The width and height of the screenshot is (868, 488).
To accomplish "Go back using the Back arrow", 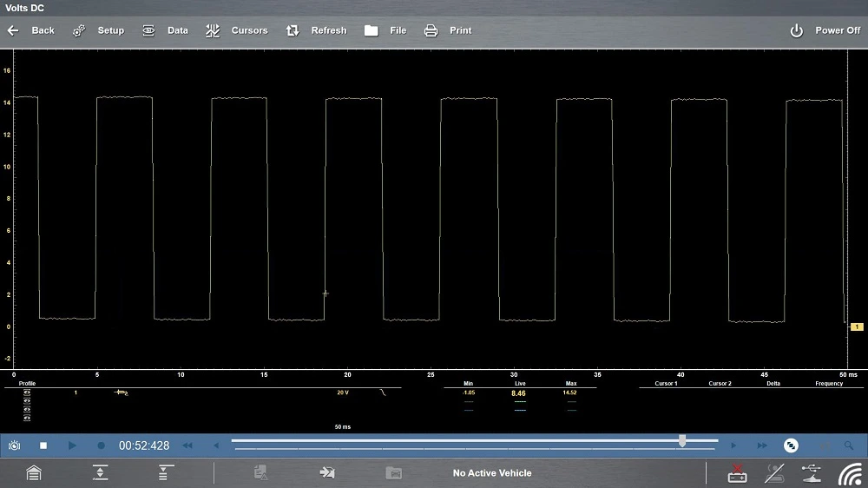I will click(x=30, y=30).
